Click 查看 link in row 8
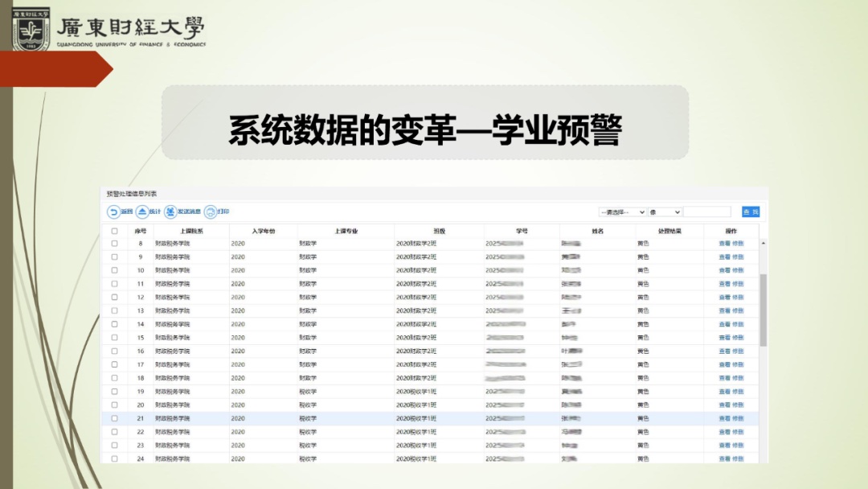The width and height of the screenshot is (868, 489). 724,243
